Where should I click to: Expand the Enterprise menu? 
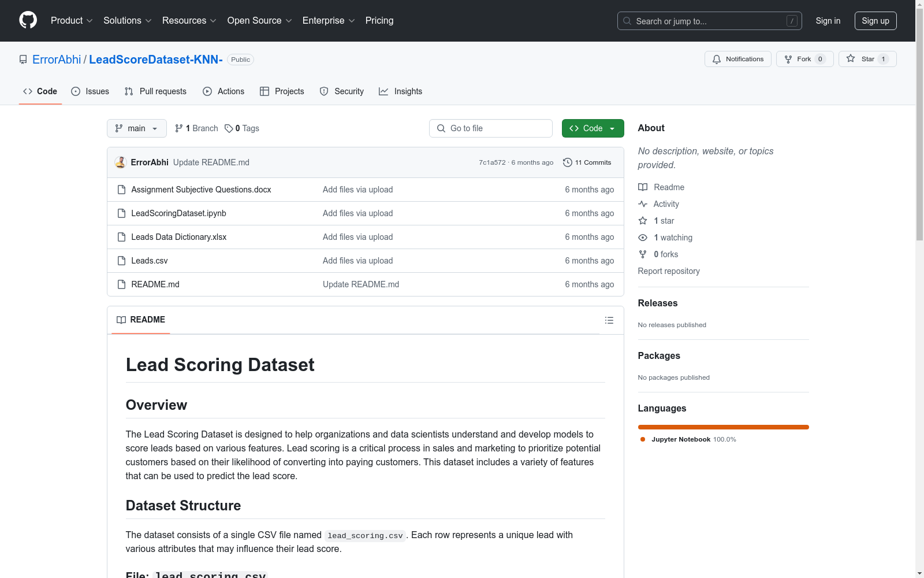(329, 20)
